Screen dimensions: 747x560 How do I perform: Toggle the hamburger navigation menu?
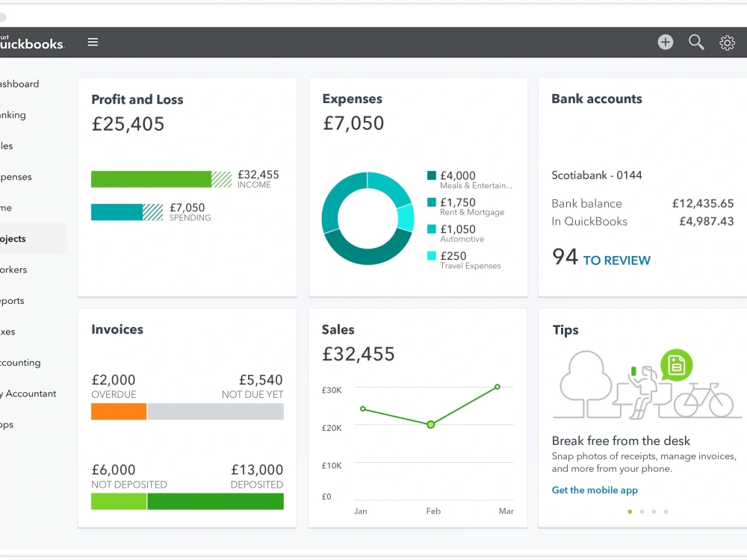click(93, 43)
